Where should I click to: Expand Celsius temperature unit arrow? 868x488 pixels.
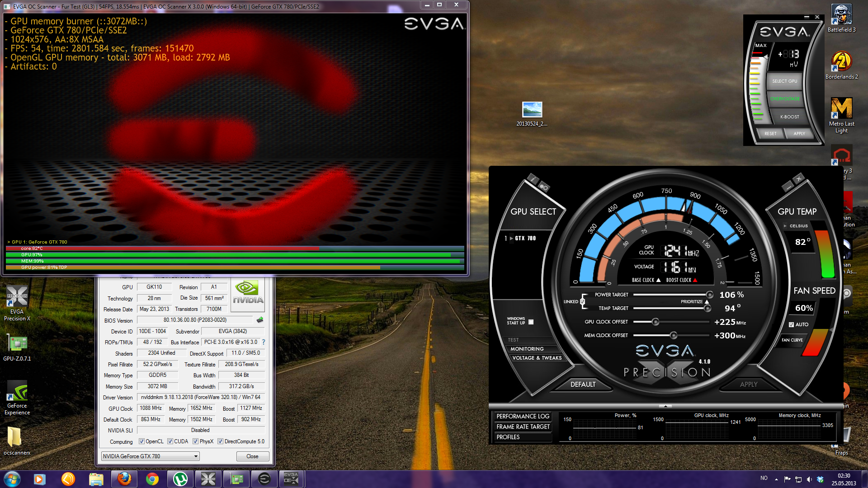point(785,226)
